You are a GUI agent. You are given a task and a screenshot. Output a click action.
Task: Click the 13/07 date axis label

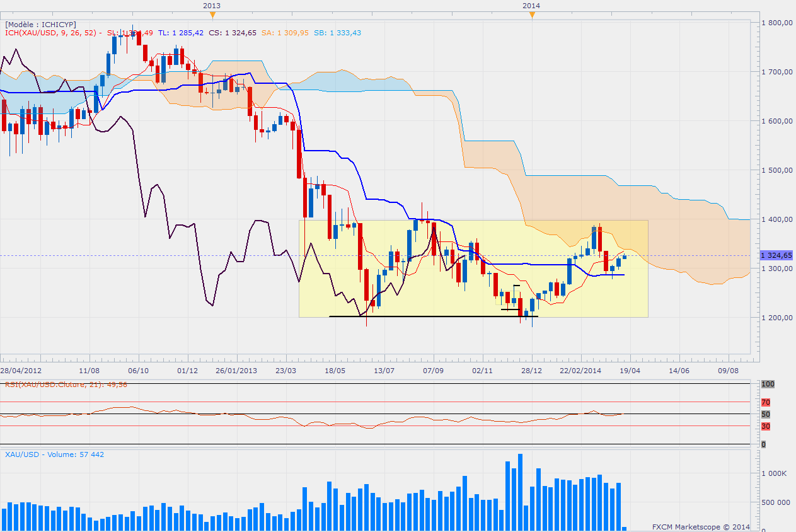(x=384, y=371)
